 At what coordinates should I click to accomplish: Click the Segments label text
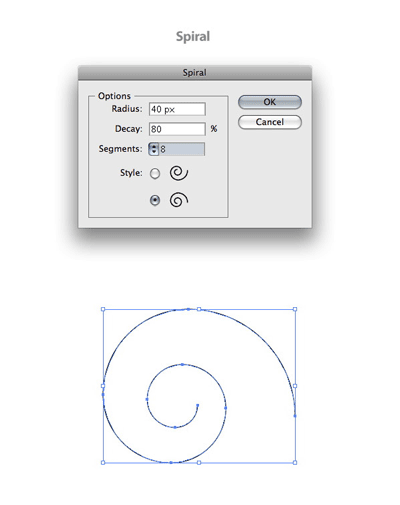pyautogui.click(x=120, y=149)
